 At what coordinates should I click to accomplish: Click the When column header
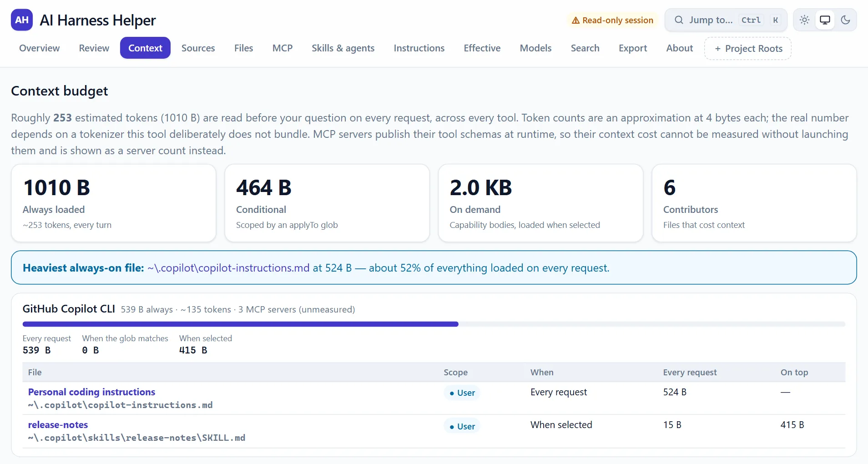pos(542,372)
